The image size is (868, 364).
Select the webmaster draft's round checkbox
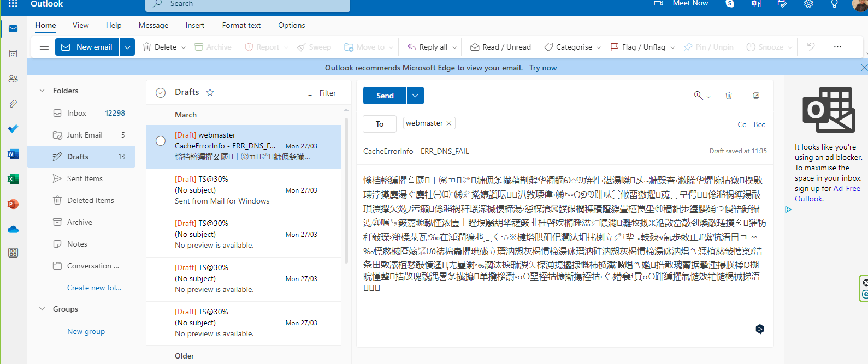[161, 141]
